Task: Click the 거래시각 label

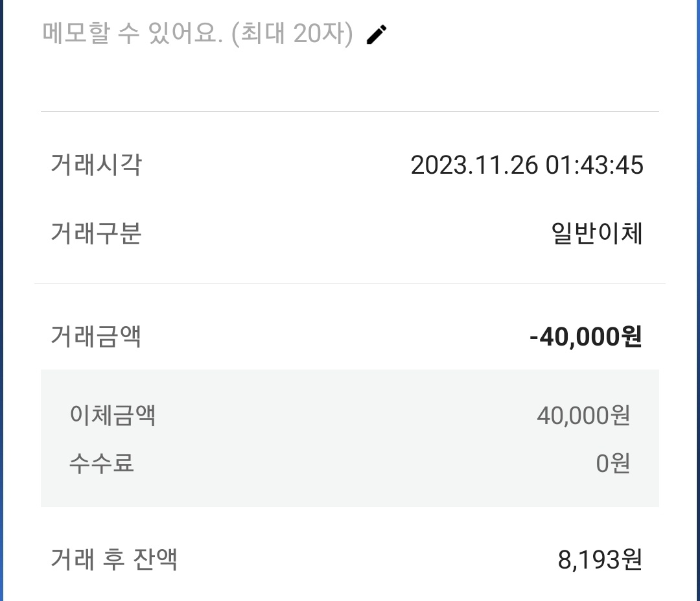Action: (x=96, y=165)
